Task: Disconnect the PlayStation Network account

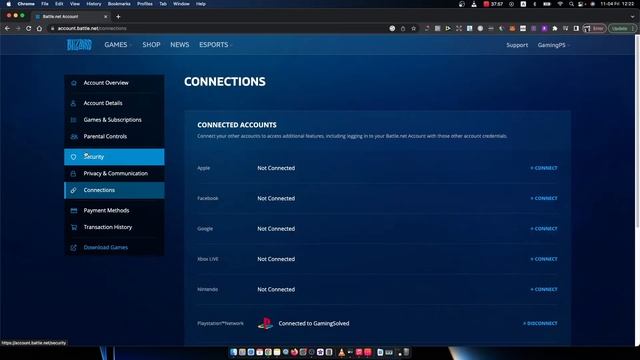Action: coord(540,323)
